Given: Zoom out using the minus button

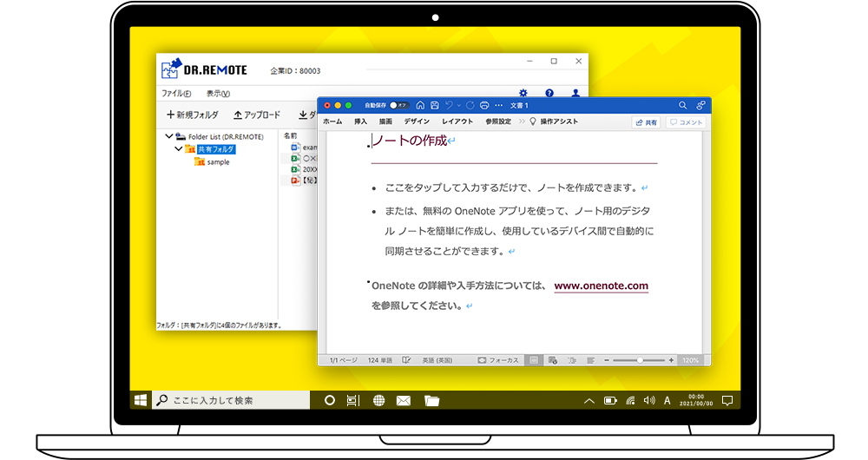Looking at the screenshot, I should tap(607, 360).
